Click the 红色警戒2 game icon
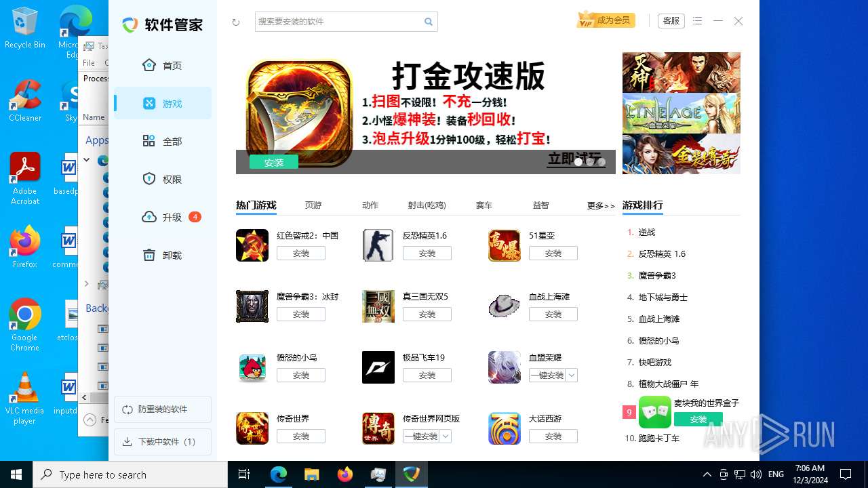 click(x=252, y=245)
